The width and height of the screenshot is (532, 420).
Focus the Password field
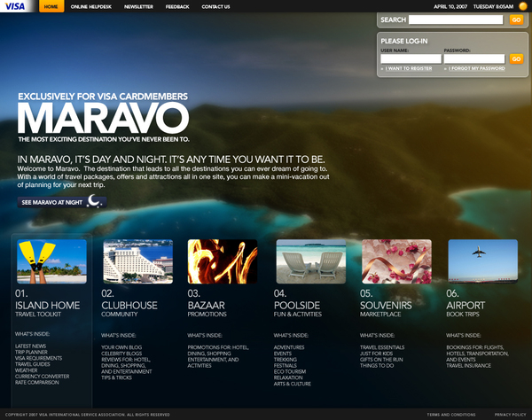[474, 59]
